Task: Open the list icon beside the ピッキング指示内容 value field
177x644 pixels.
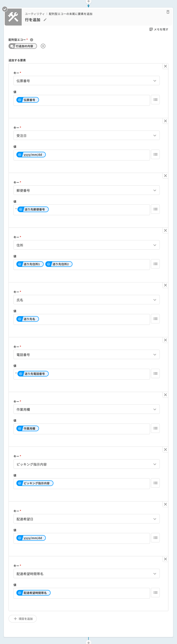Action: click(x=155, y=483)
